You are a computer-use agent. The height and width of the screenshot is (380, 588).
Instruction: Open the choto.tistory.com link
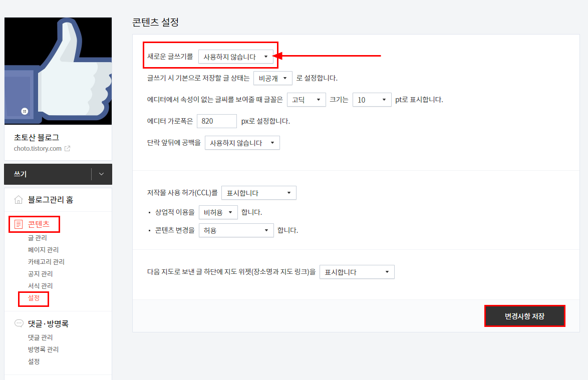tap(38, 148)
